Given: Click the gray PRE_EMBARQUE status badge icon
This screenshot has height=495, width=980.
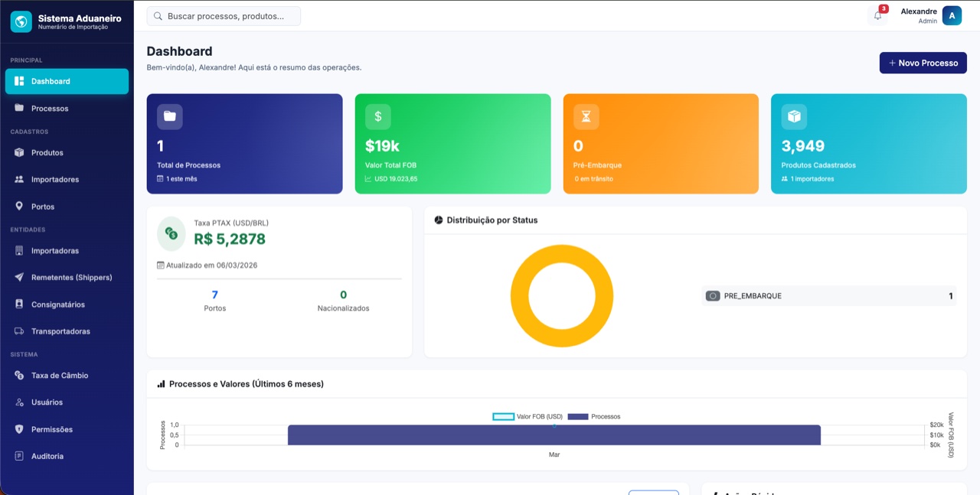Looking at the screenshot, I should click(x=713, y=296).
